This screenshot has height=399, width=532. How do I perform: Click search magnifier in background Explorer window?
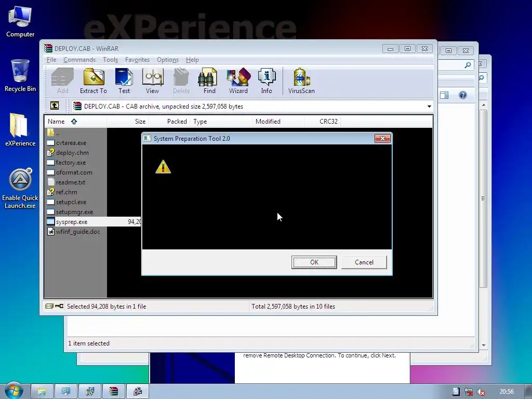click(468, 65)
